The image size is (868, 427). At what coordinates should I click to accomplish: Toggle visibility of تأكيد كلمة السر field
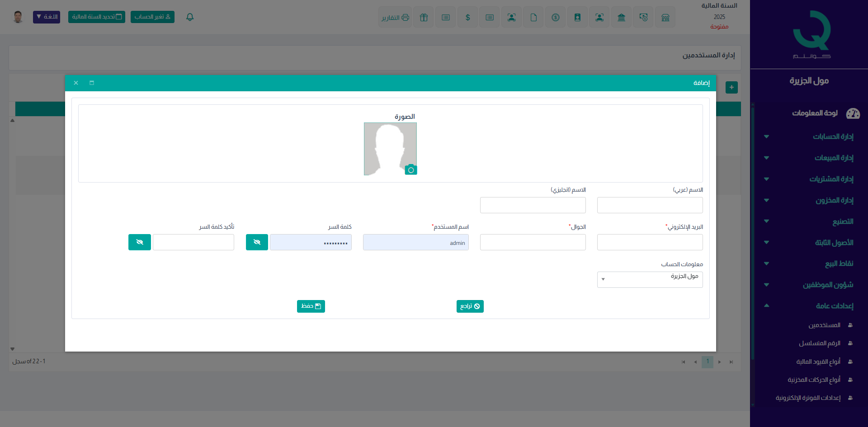140,242
